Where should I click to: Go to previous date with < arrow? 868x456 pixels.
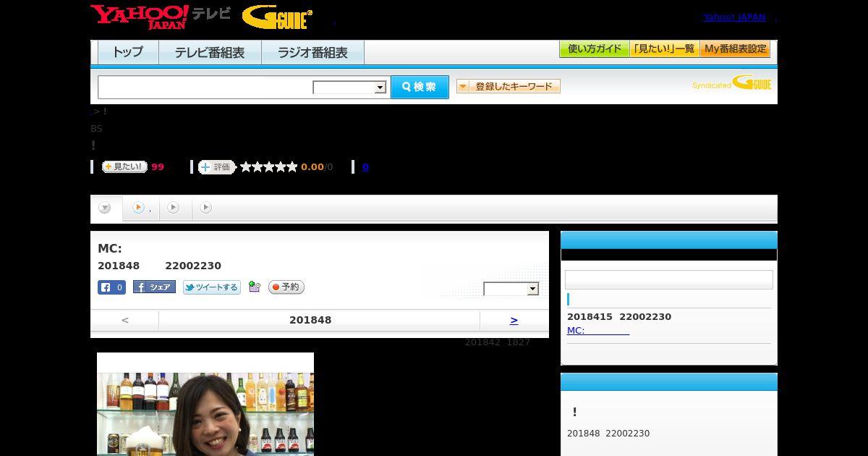tap(125, 320)
